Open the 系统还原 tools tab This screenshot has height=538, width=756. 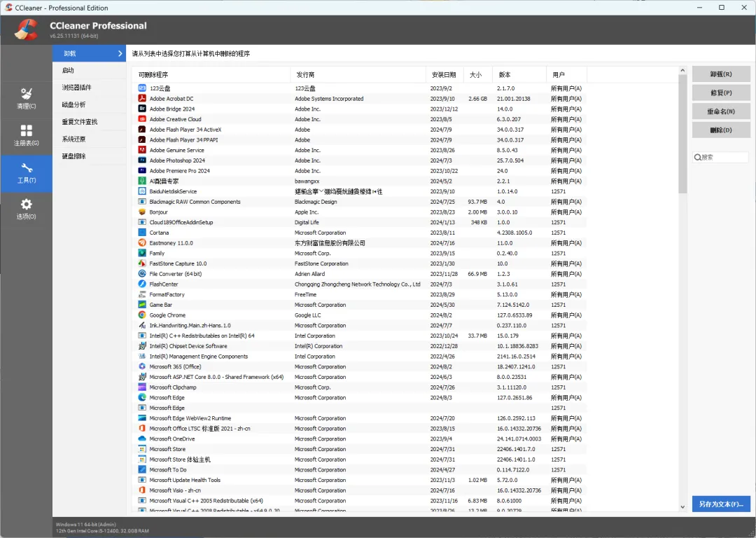89,139
